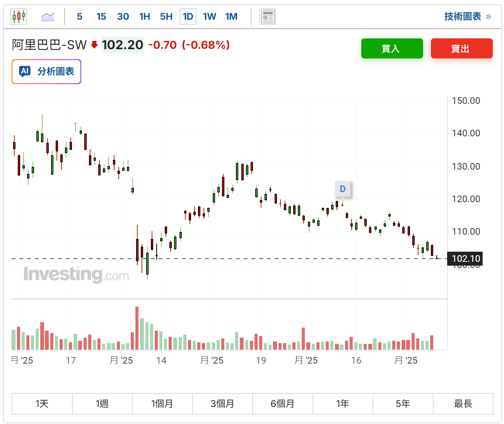504x424 pixels.
Task: Choose the 5年 time range
Action: pyautogui.click(x=403, y=404)
